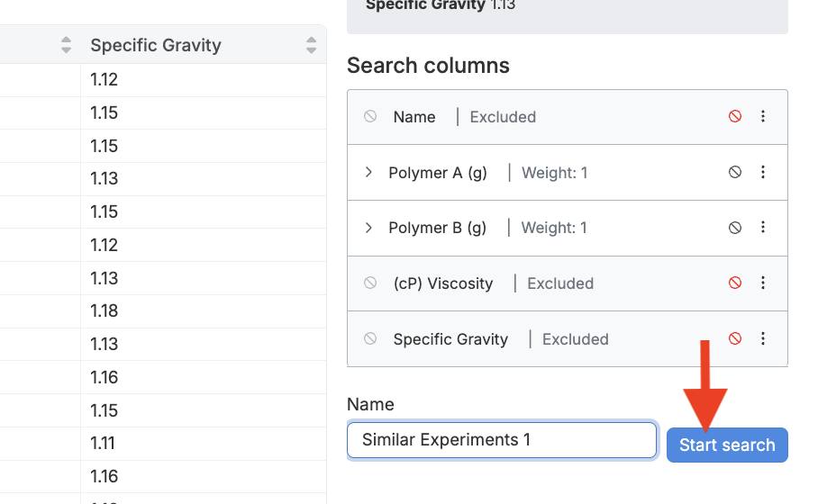The image size is (818, 504).
Task: Toggle exclude icon for Polymer A (g)
Action: click(x=735, y=173)
